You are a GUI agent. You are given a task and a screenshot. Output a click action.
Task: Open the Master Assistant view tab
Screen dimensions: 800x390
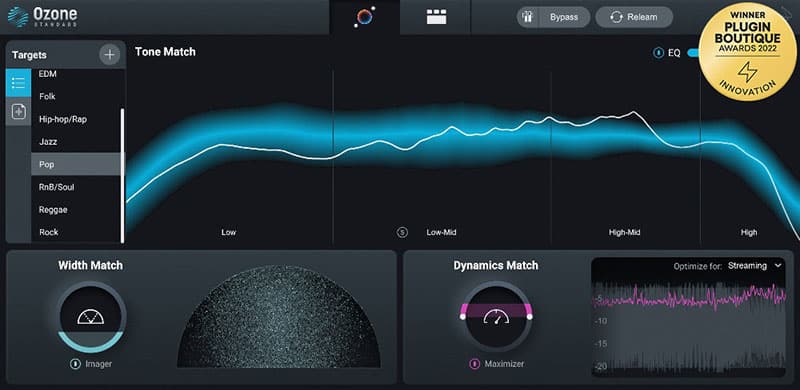[364, 17]
